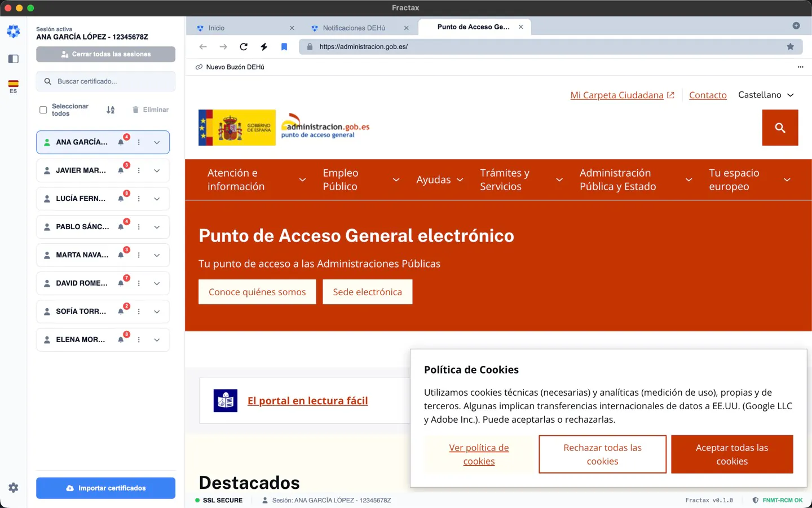Go back with the browser back arrow
812x508 pixels.
click(x=203, y=47)
